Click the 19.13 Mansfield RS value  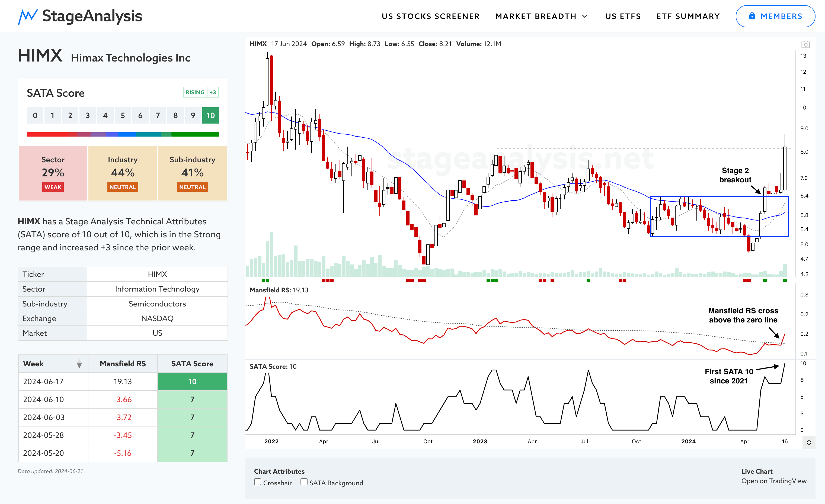[x=123, y=382]
